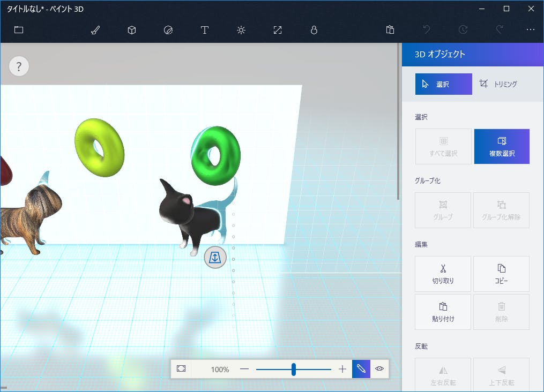Open the Effects sun icon

point(241,30)
